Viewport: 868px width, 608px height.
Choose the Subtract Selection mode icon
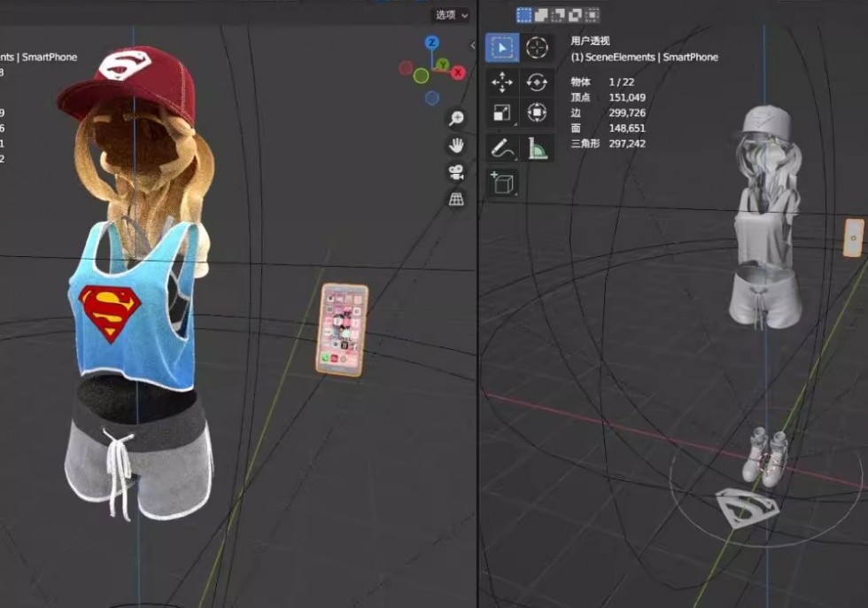coord(558,15)
